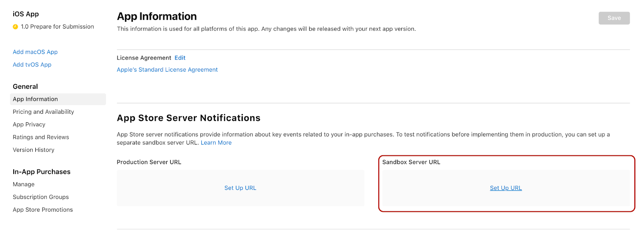
Task: Click the Sandbox Server URL label
Action: click(411, 162)
